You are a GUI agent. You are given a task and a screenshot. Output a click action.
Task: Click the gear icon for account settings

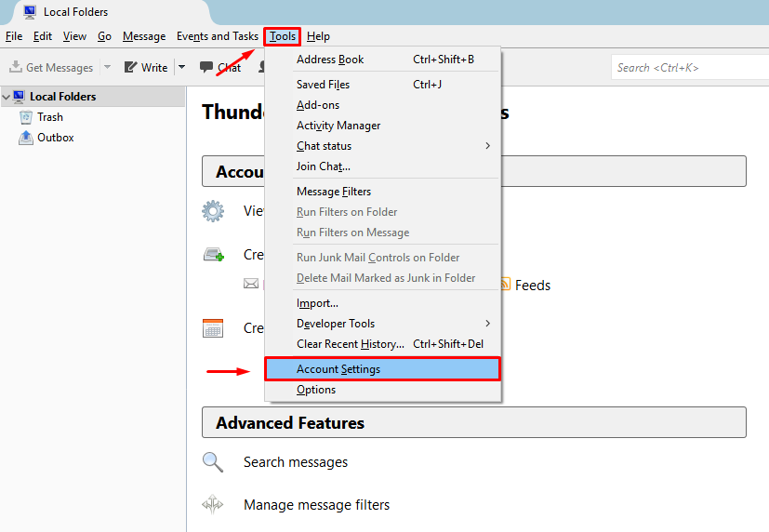213,211
